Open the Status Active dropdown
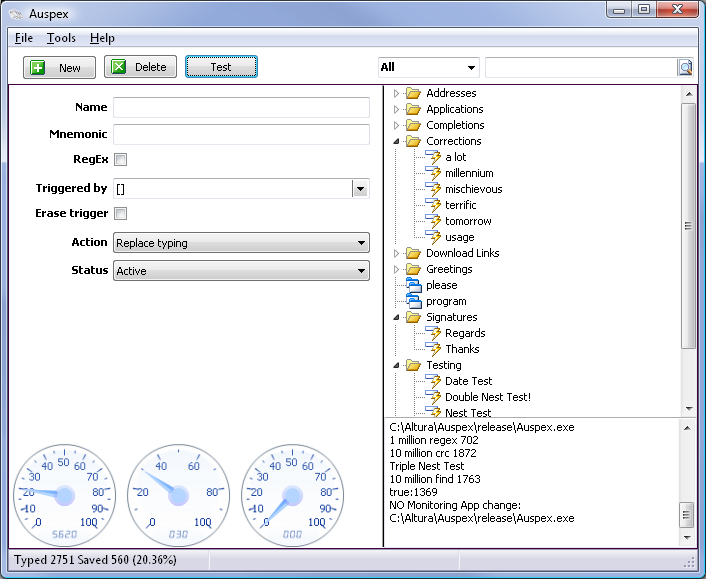Image resolution: width=706 pixels, height=579 pixels. coord(241,271)
